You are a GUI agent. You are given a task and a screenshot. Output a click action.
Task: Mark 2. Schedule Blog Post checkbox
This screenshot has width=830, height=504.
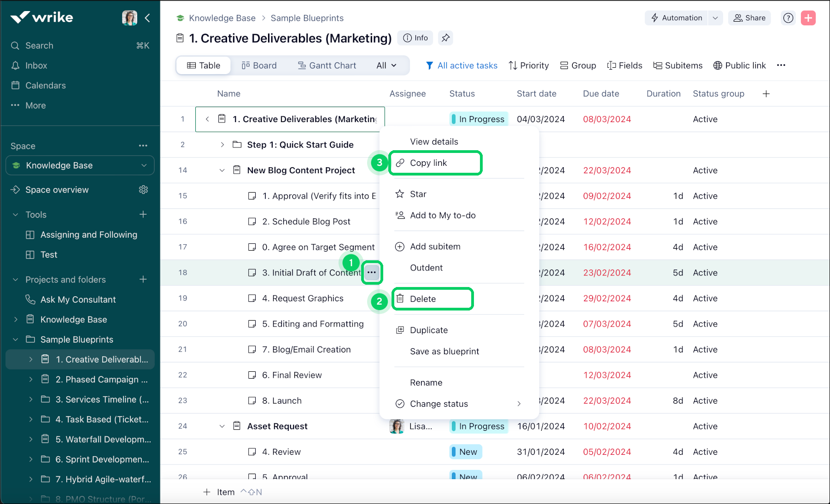[x=252, y=222]
